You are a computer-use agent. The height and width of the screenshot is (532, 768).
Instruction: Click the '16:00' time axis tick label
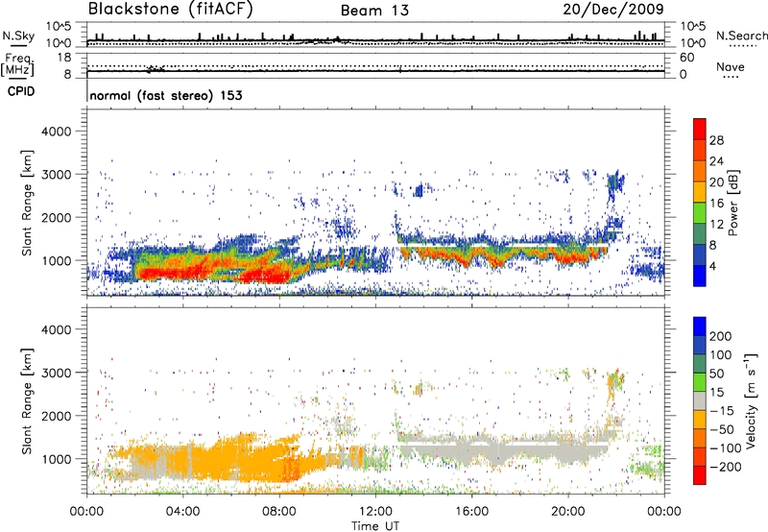471,512
